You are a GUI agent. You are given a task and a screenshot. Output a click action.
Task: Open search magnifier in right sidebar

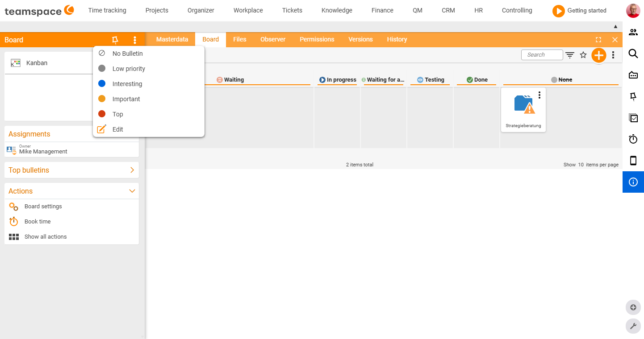[x=633, y=54]
